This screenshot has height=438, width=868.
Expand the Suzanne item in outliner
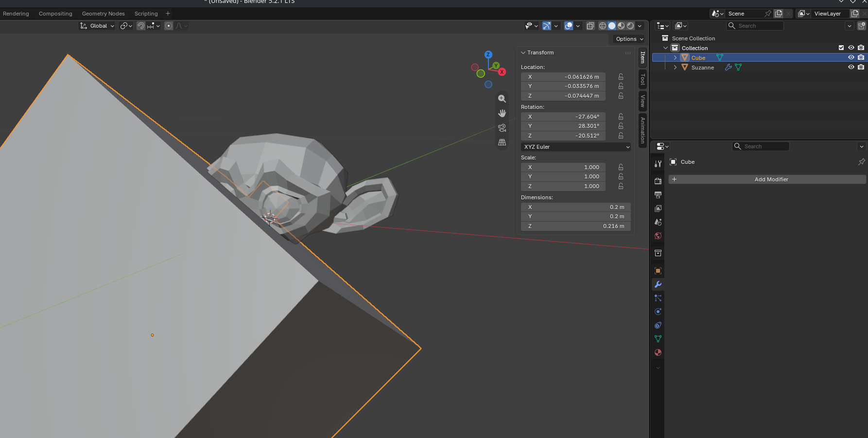click(675, 67)
